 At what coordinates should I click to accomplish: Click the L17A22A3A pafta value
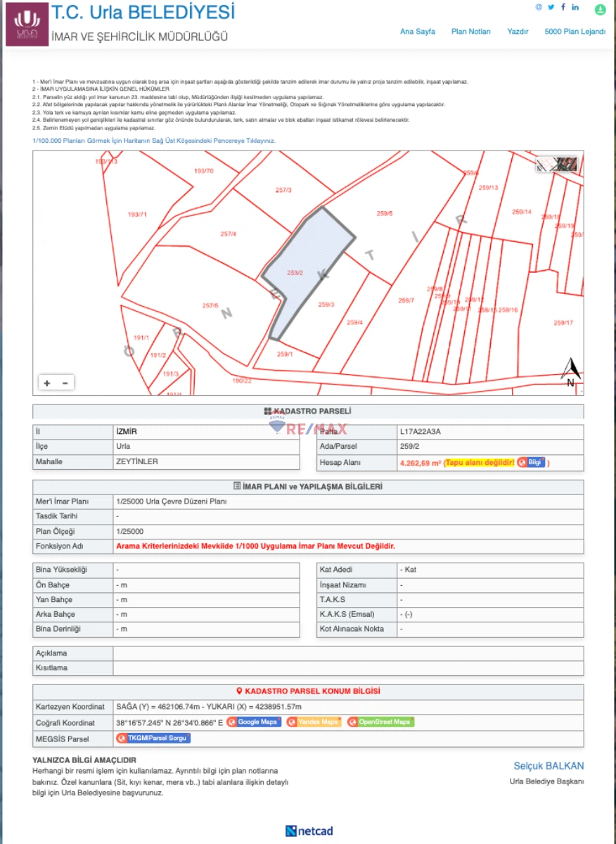coord(420,432)
